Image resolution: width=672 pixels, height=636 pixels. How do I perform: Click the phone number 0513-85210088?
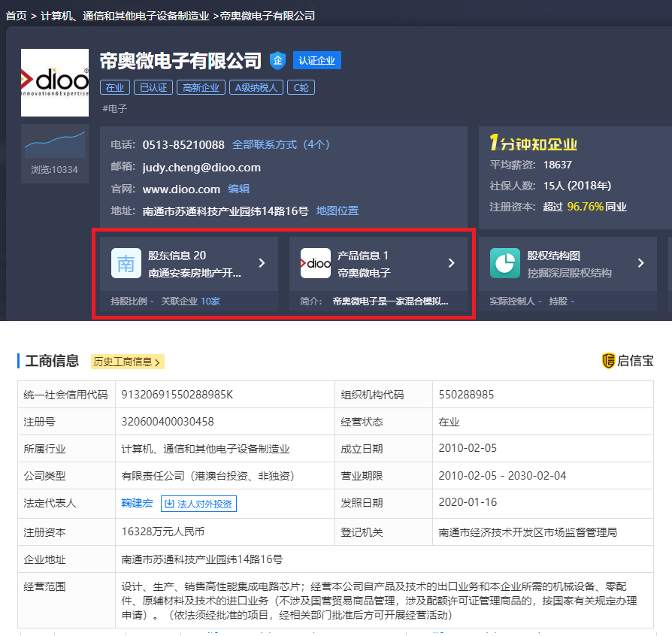point(183,145)
